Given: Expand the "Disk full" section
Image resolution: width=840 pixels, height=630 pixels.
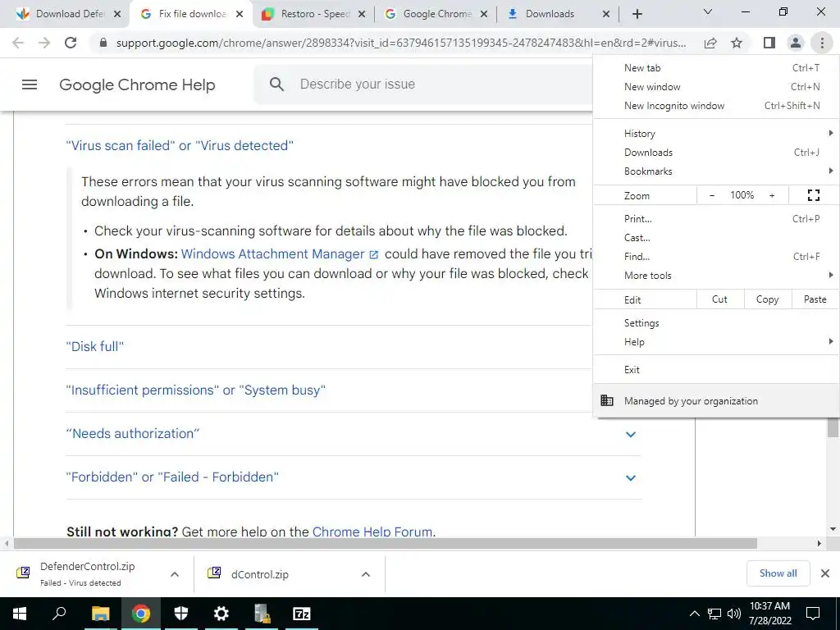Looking at the screenshot, I should pos(95,347).
